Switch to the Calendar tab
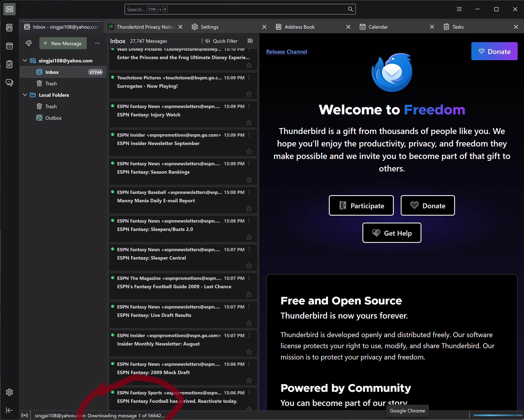The image size is (524, 420). pos(378,27)
